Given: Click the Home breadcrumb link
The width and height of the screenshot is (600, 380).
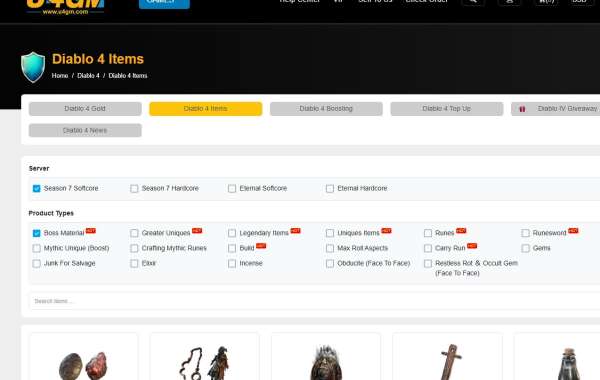Looking at the screenshot, I should tap(60, 76).
